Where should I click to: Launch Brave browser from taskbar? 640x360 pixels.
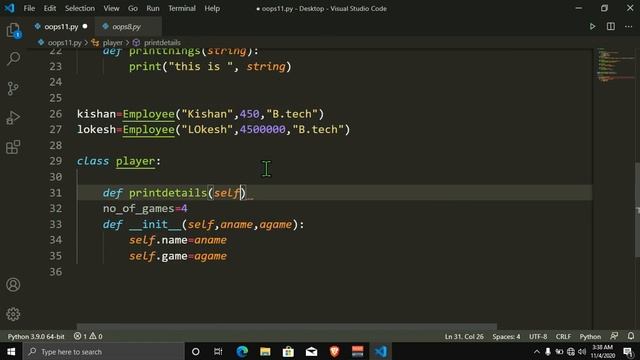(334, 351)
